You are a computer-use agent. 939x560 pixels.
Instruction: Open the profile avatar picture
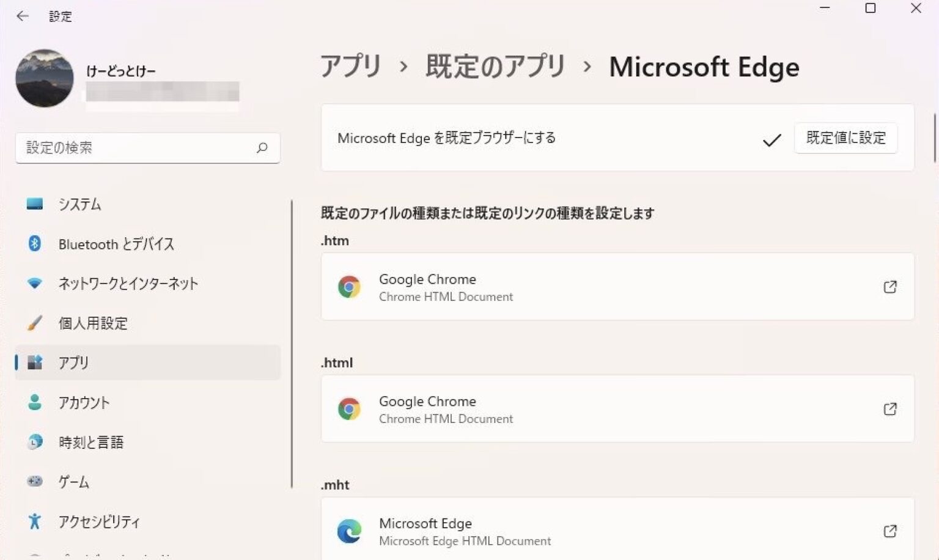coord(45,78)
